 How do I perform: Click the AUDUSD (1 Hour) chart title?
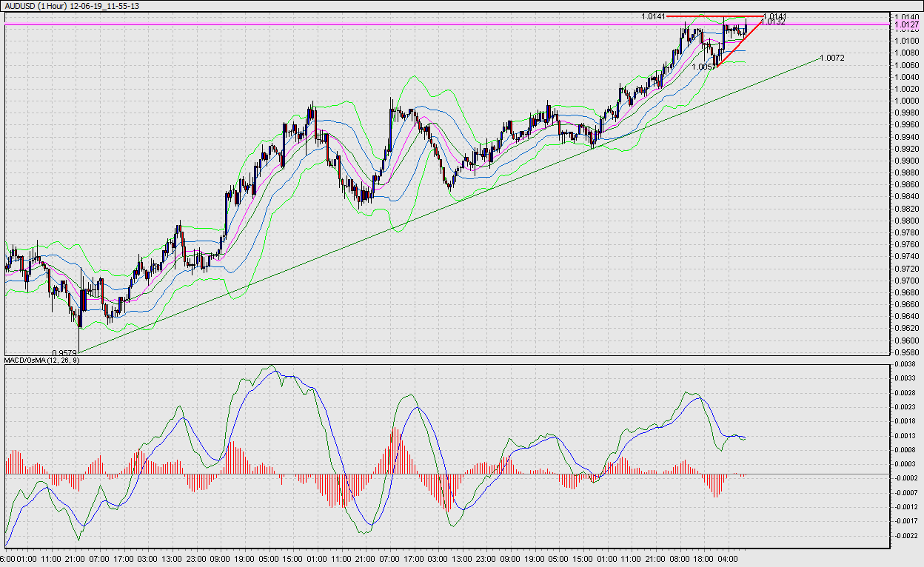(72, 6)
